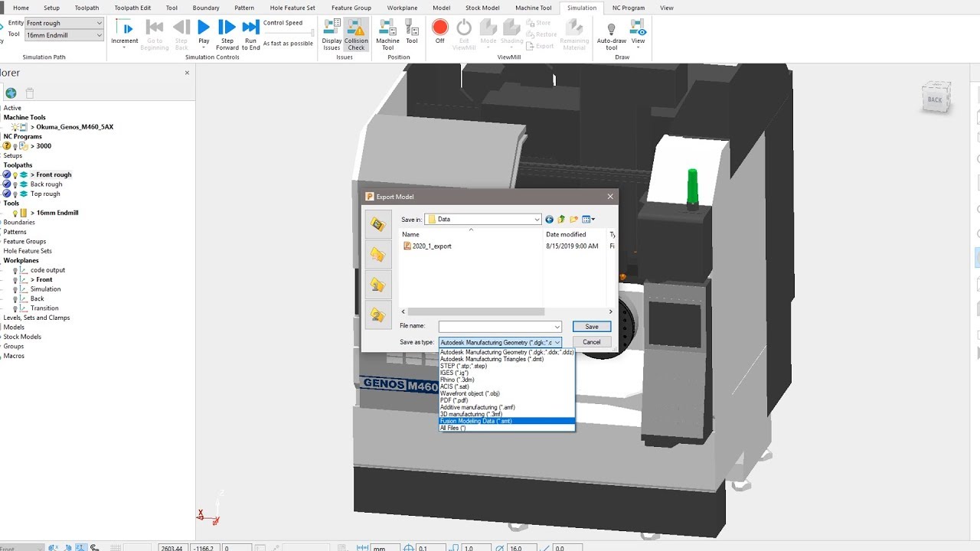Toggle lightbulb of Simulation workplane
Viewport: 980px width, 551px height.
point(15,289)
